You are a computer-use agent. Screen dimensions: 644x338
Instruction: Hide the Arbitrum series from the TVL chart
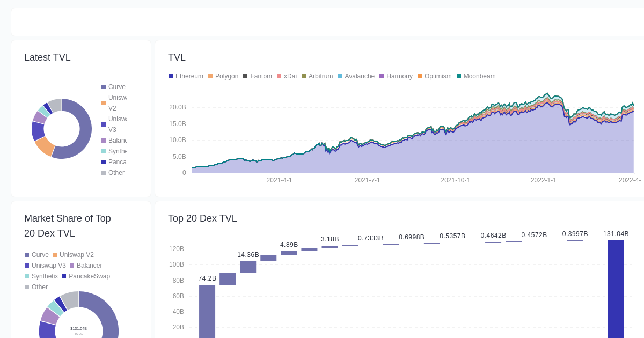point(317,76)
